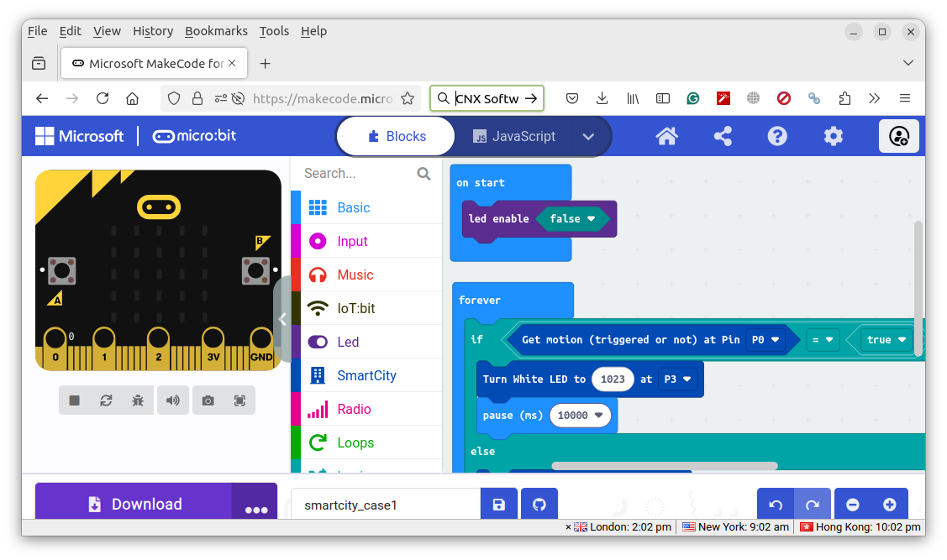947x560 pixels.
Task: Restart the micro:bit simulator
Action: click(106, 400)
